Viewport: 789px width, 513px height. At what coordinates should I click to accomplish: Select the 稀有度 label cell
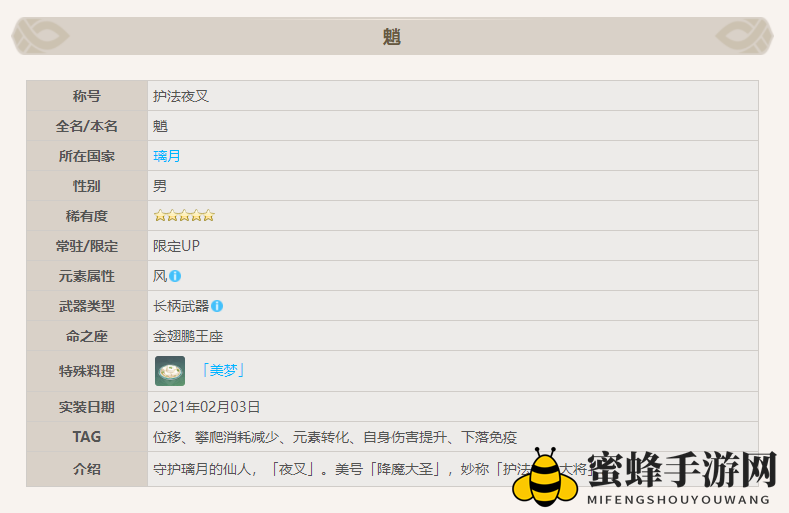[x=87, y=216]
